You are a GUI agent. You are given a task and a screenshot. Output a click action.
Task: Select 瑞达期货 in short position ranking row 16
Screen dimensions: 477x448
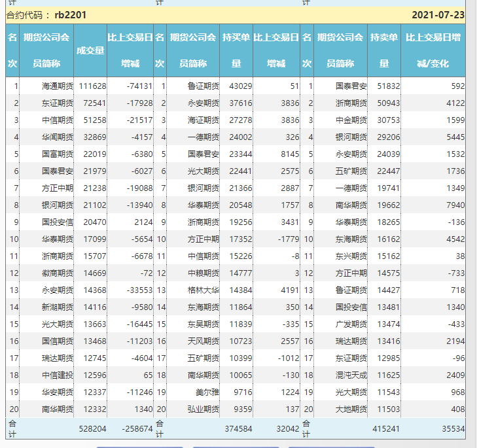(x=351, y=341)
